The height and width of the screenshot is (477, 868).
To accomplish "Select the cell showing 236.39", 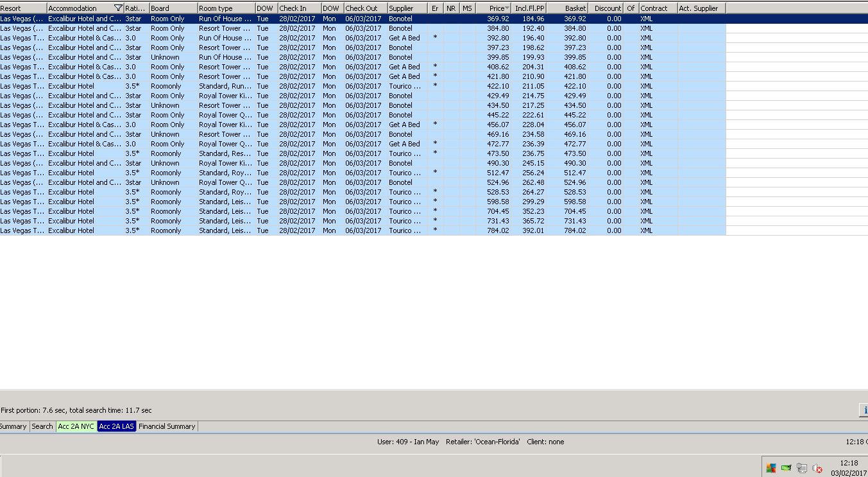I will pyautogui.click(x=529, y=144).
